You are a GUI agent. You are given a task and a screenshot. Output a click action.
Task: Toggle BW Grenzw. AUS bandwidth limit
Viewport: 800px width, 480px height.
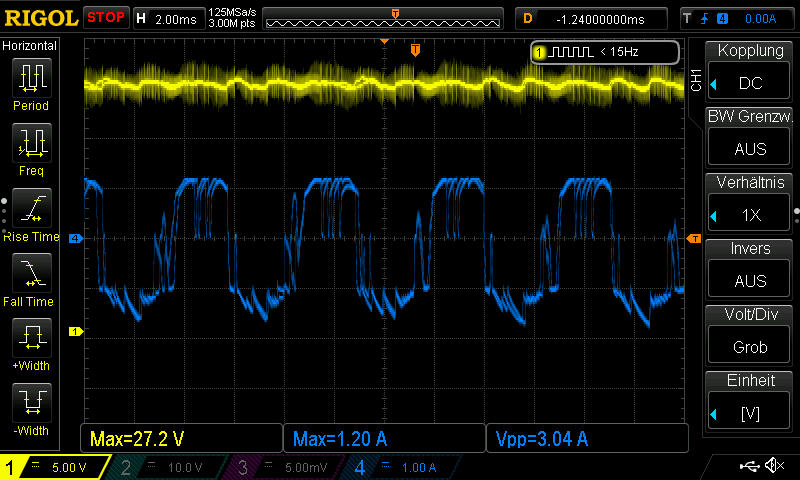(749, 148)
